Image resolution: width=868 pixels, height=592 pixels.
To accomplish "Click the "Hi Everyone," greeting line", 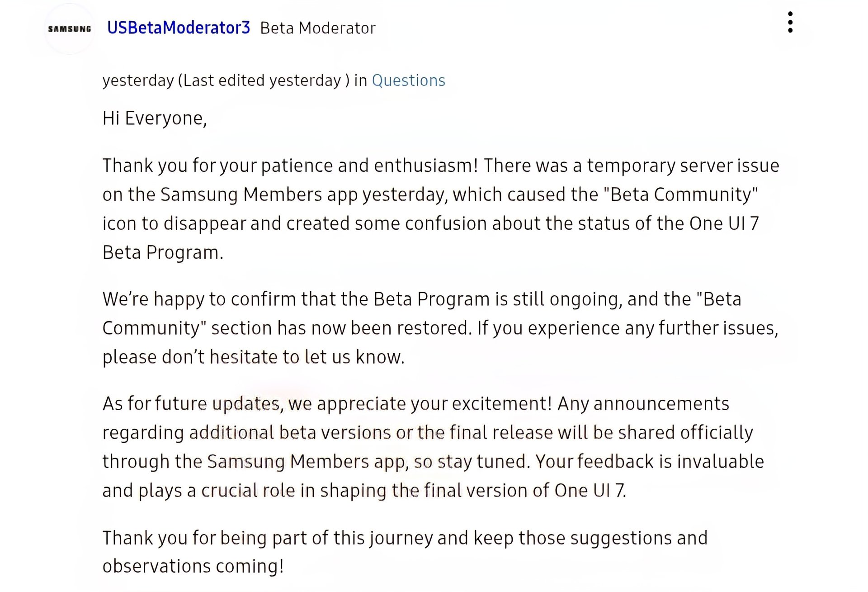I will [x=155, y=118].
